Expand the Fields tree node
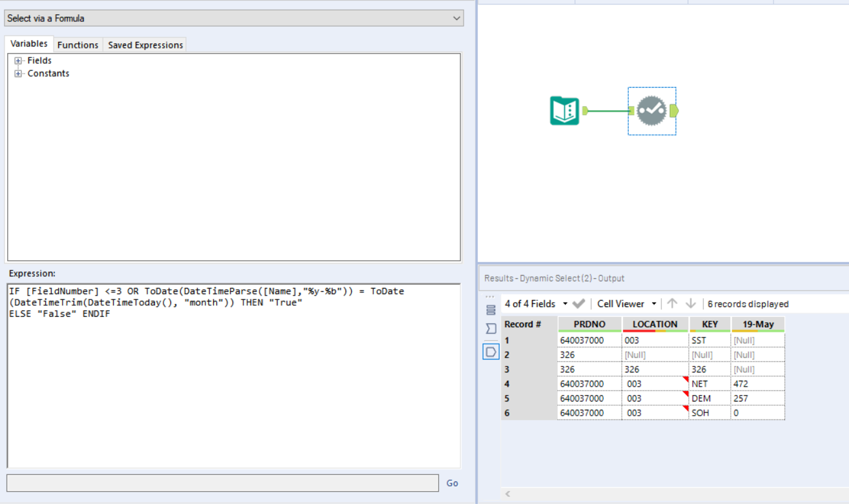 pyautogui.click(x=17, y=60)
